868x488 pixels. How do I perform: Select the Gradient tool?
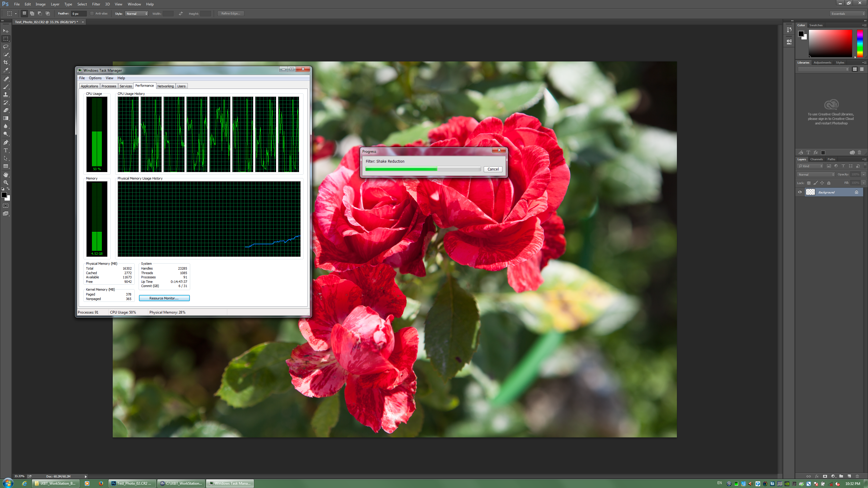pos(6,118)
